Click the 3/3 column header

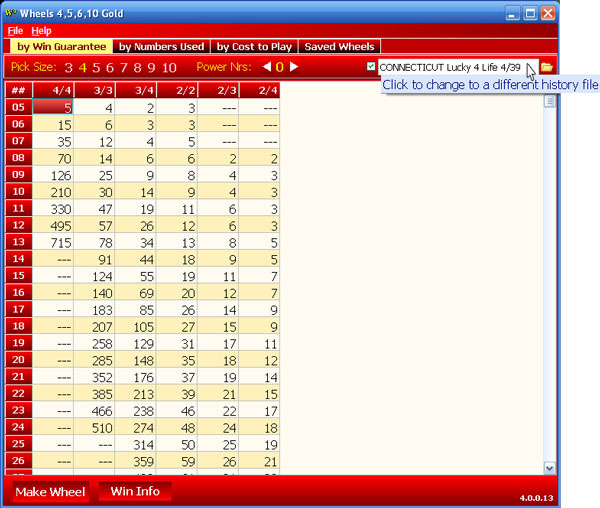click(95, 90)
